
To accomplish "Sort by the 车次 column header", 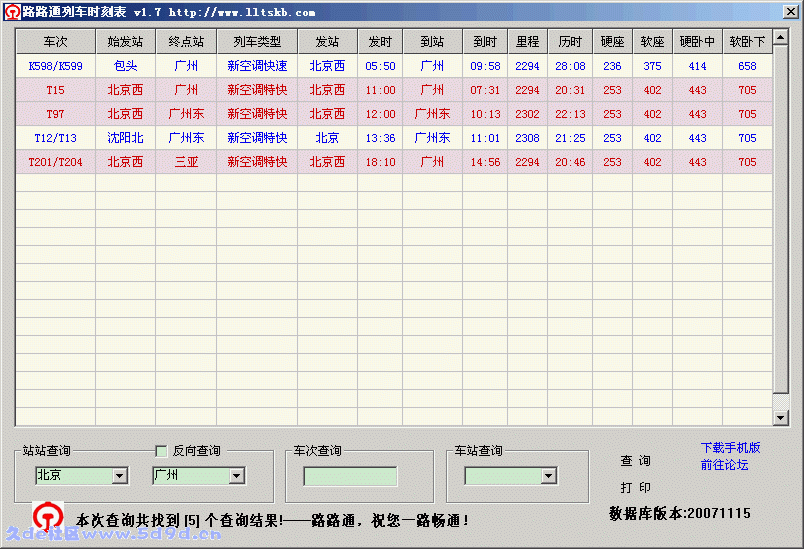I will (55, 42).
